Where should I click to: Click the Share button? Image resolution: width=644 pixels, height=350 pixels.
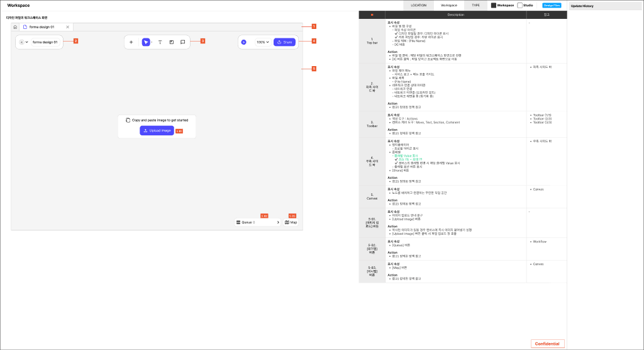click(x=285, y=42)
